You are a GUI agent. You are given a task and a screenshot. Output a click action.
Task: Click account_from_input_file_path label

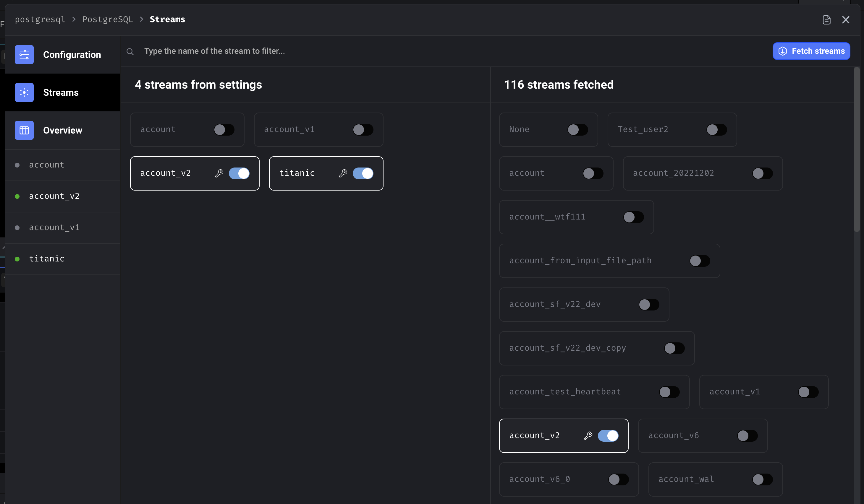(x=580, y=261)
